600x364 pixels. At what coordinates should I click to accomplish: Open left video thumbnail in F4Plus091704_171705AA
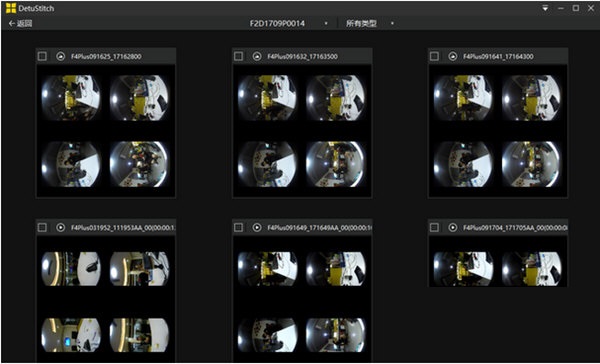coord(463,269)
